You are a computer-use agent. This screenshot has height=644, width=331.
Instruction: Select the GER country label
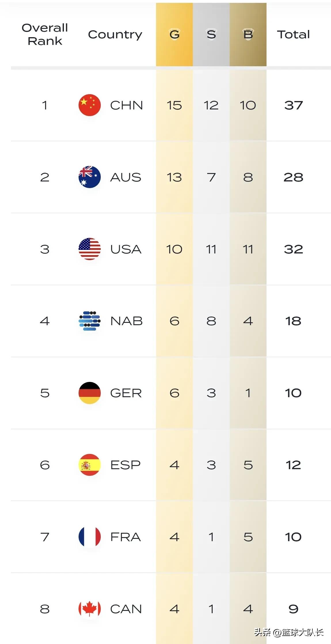(126, 393)
